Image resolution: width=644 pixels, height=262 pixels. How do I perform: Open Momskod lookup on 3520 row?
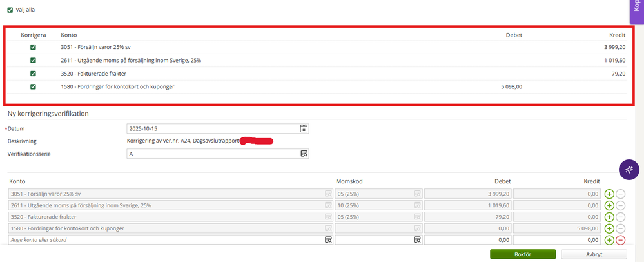pos(417,216)
